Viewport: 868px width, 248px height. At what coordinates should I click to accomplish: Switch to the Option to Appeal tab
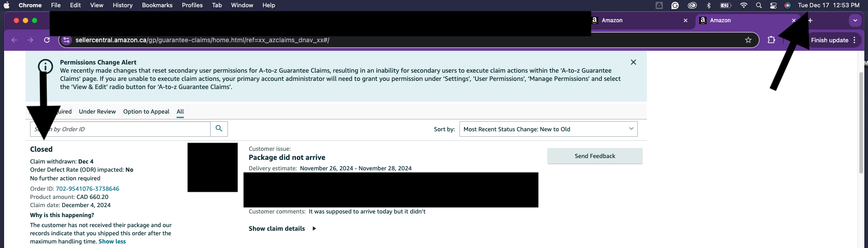pyautogui.click(x=146, y=111)
